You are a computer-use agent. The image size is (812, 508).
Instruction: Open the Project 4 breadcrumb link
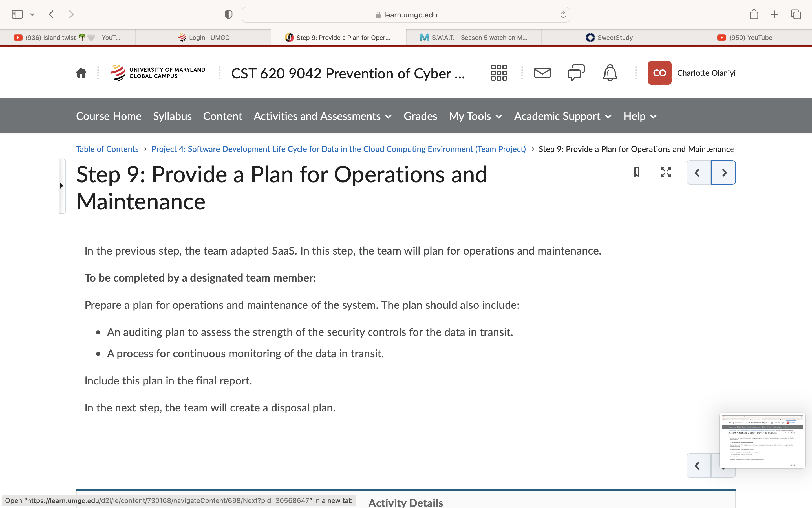(x=339, y=149)
